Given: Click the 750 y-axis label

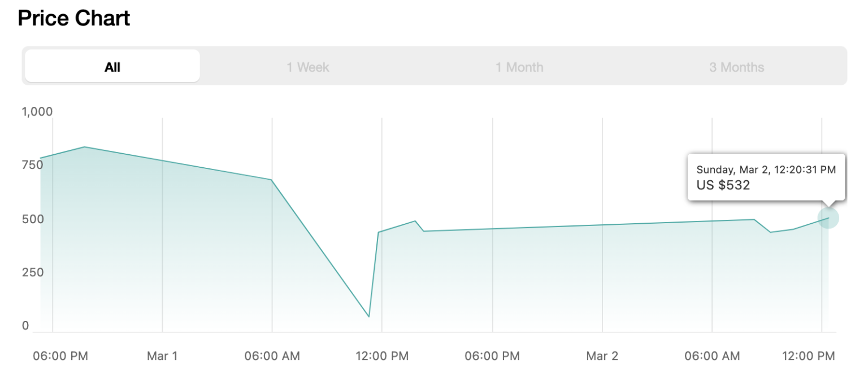Looking at the screenshot, I should point(32,165).
